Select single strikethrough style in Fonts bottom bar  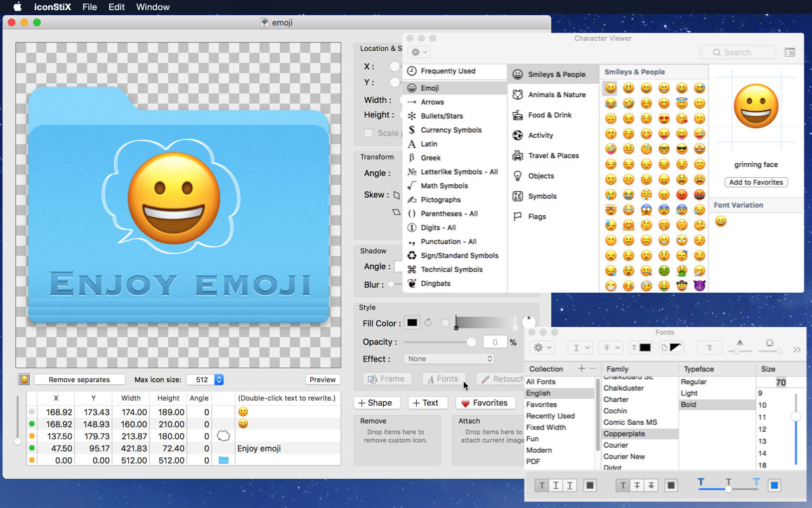[637, 485]
